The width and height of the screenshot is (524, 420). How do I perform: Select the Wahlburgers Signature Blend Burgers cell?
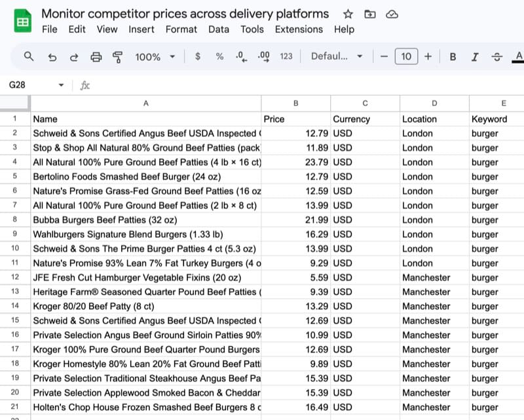[145, 234]
